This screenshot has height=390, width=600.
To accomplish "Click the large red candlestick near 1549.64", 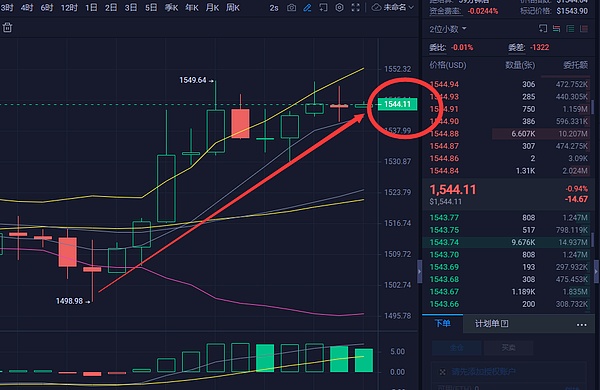I will [x=240, y=123].
